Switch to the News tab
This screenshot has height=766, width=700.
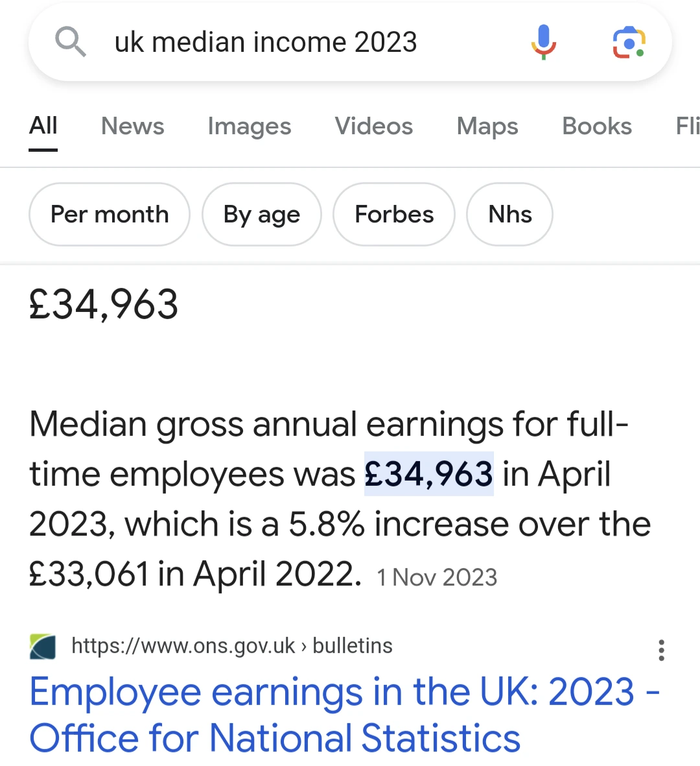pos(132,126)
